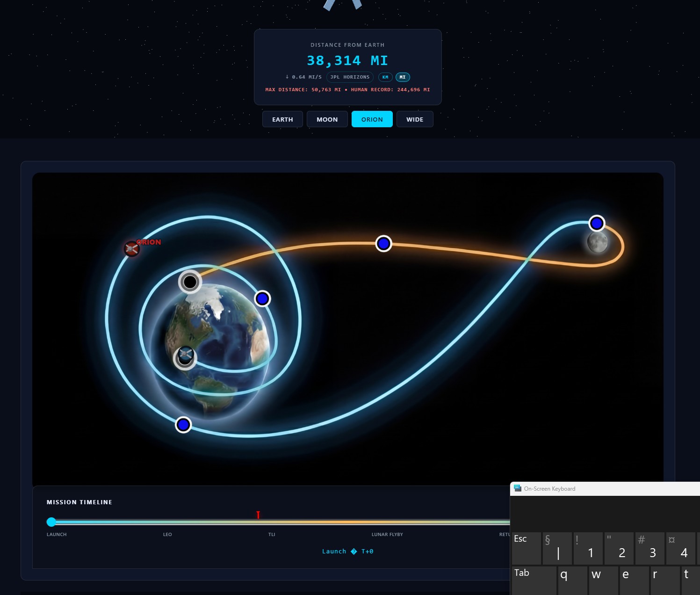This screenshot has height=595, width=700.
Task: Select the blue waypoint at Earth's right edge
Action: pyautogui.click(x=262, y=298)
